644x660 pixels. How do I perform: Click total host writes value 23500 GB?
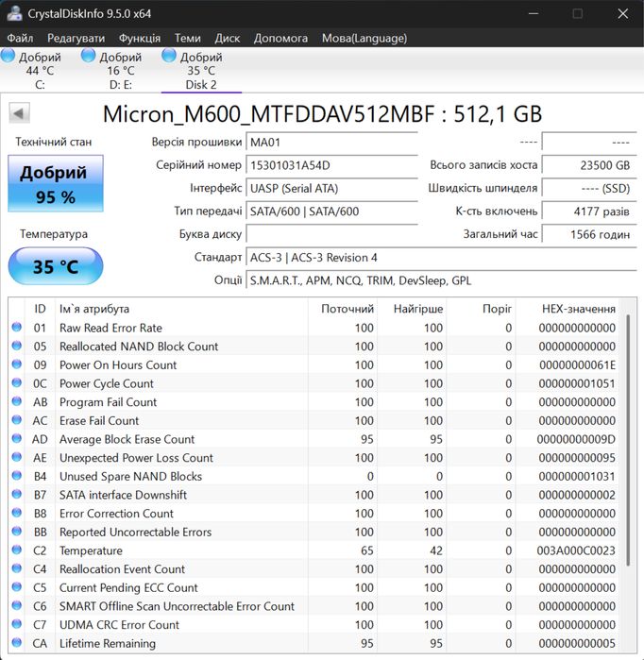[589, 165]
